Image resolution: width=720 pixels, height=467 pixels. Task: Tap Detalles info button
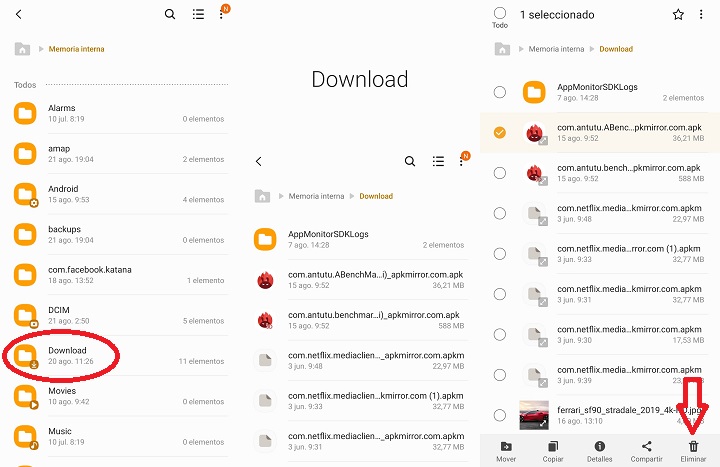(x=600, y=451)
